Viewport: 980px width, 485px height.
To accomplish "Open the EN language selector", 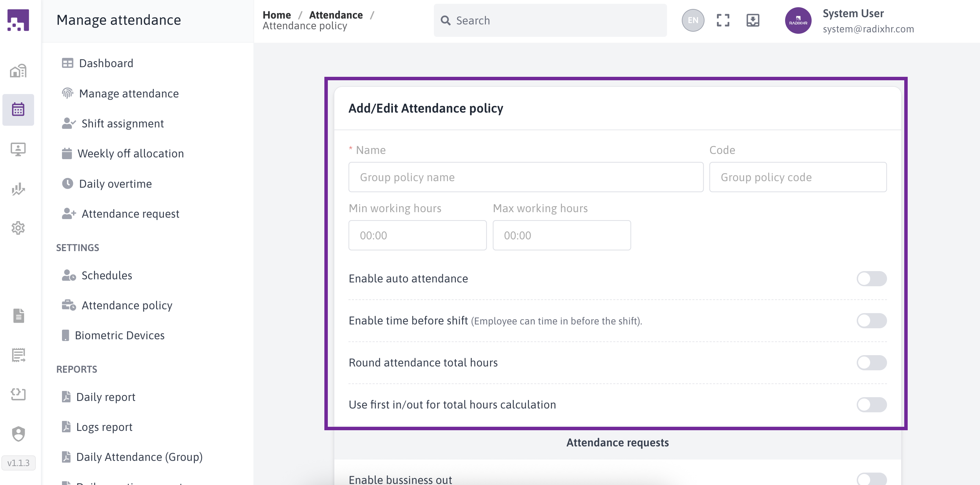I will (x=693, y=20).
